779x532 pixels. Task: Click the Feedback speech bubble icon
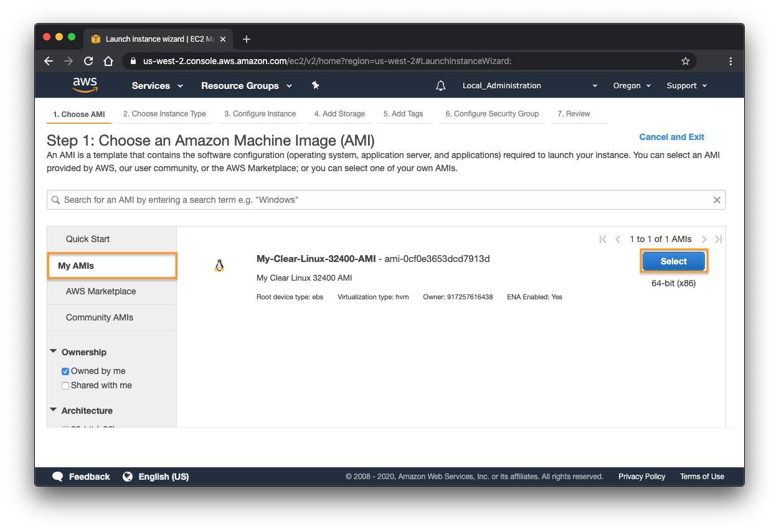coord(58,477)
